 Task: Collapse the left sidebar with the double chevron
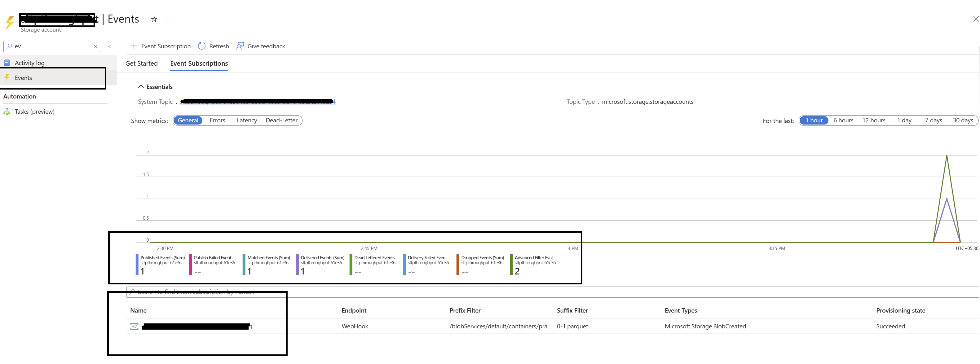(110, 46)
